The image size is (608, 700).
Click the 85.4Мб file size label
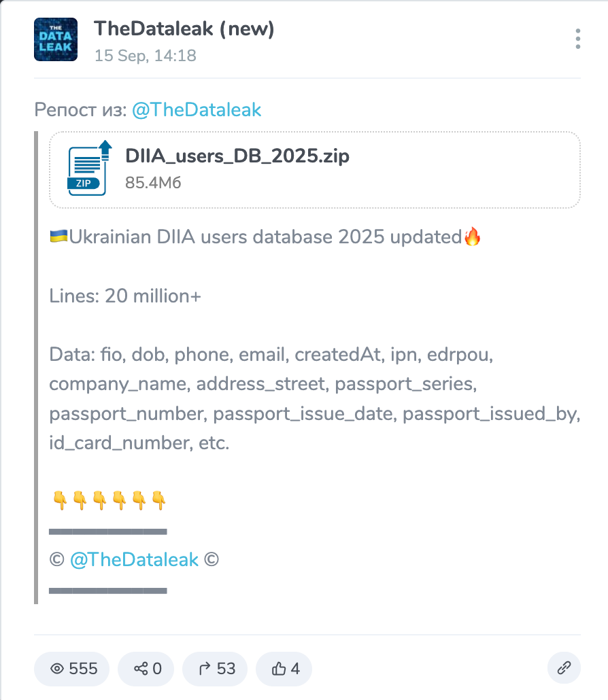(x=153, y=183)
